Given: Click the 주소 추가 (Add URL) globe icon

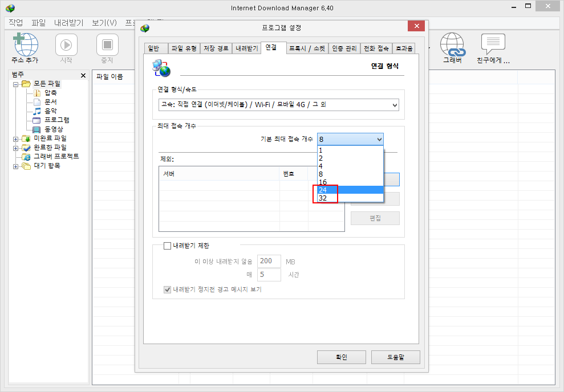Looking at the screenshot, I should tap(26, 44).
